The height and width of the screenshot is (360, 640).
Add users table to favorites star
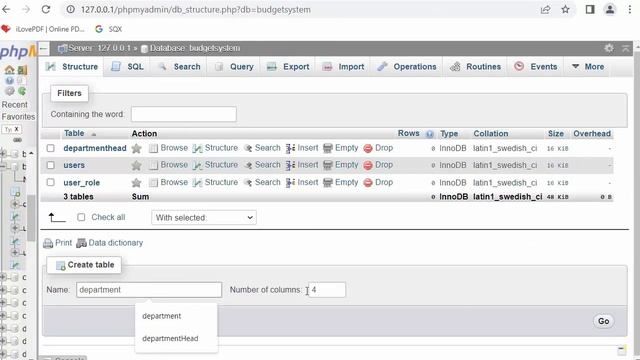[x=136, y=165]
